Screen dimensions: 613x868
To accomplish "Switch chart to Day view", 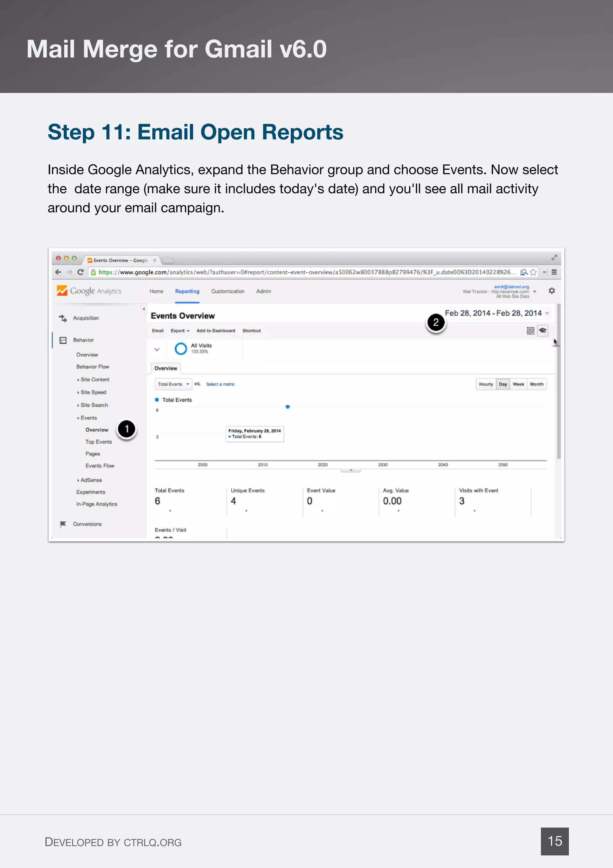I will 503,384.
